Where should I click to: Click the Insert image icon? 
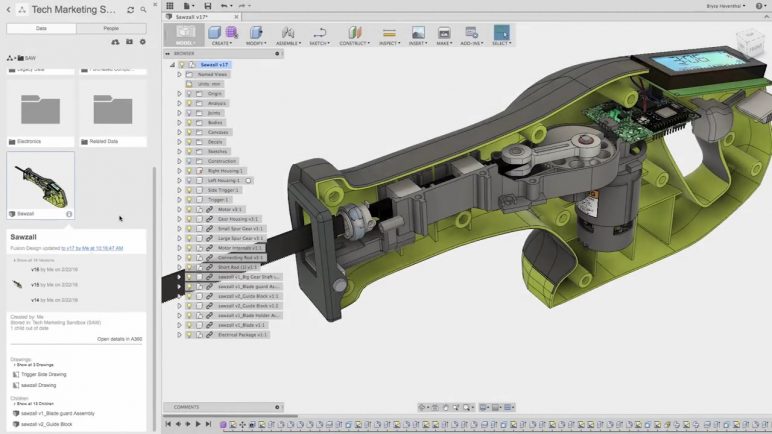[x=418, y=33]
